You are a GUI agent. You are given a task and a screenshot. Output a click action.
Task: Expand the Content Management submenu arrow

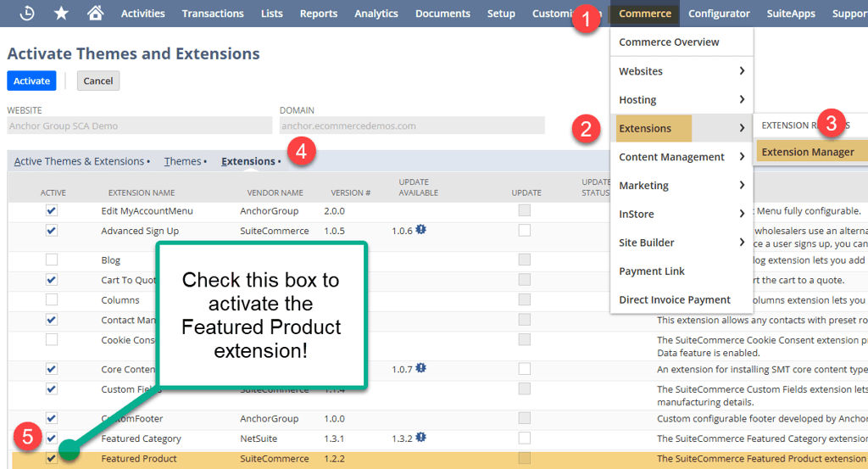click(742, 157)
